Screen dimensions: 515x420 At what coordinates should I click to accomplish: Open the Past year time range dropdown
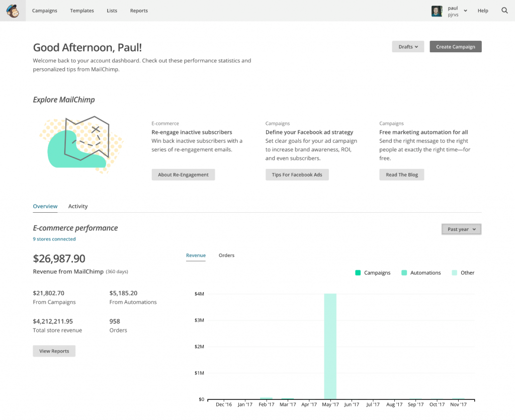click(x=462, y=229)
